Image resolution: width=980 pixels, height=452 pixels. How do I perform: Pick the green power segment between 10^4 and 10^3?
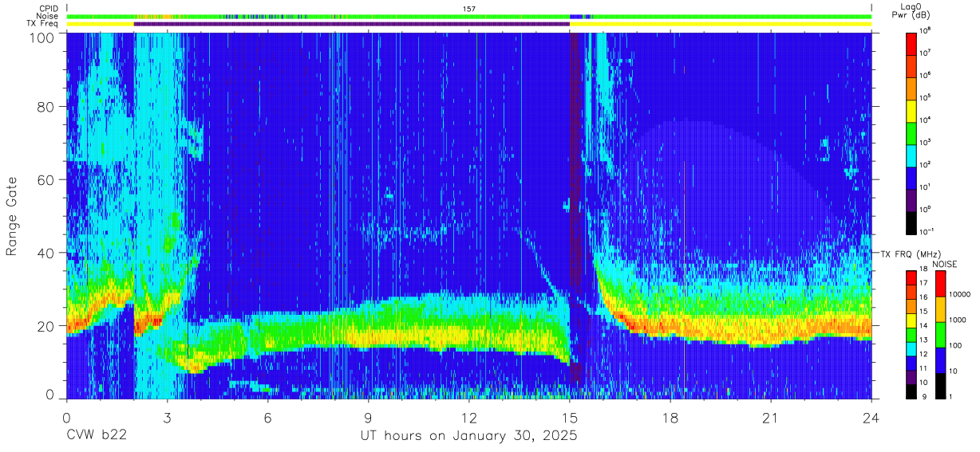(x=912, y=132)
